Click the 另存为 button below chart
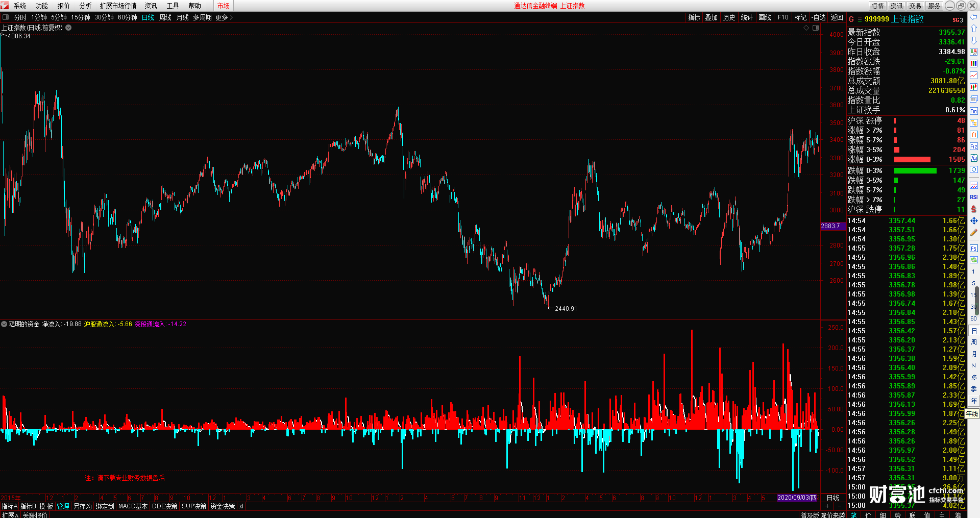980x518 pixels. (x=83, y=506)
